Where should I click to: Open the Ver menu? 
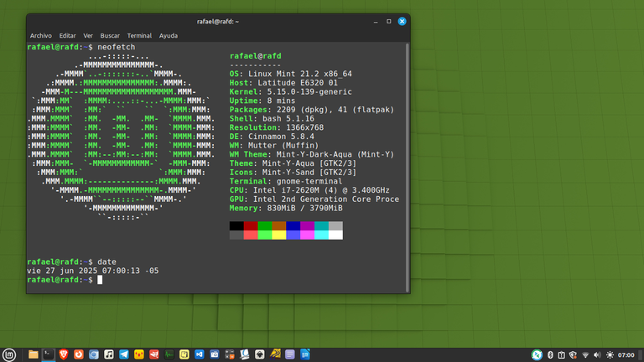coord(88,36)
